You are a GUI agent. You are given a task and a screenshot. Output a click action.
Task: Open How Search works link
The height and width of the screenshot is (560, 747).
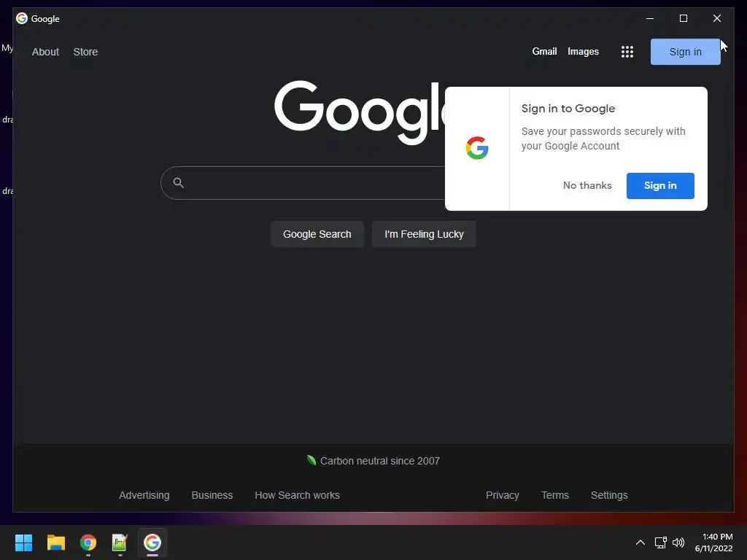coord(298,495)
